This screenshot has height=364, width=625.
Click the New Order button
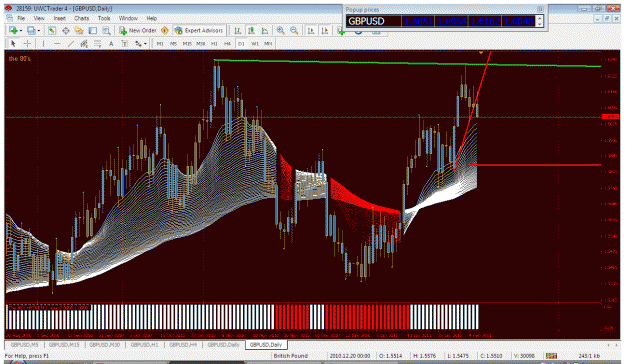pos(138,30)
